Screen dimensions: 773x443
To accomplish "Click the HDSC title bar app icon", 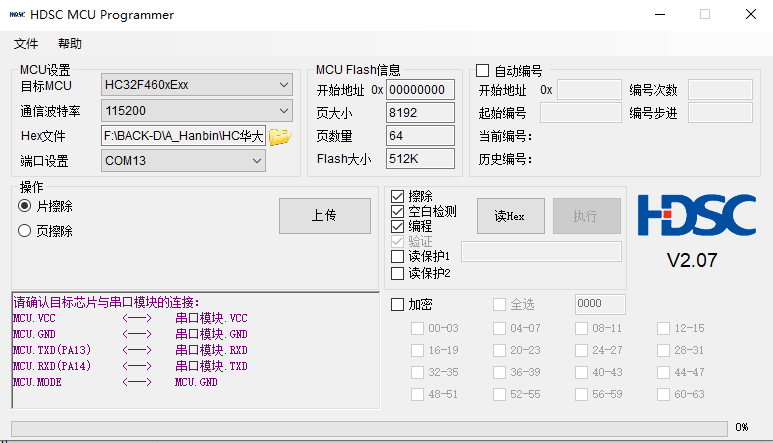I will 17,15.
